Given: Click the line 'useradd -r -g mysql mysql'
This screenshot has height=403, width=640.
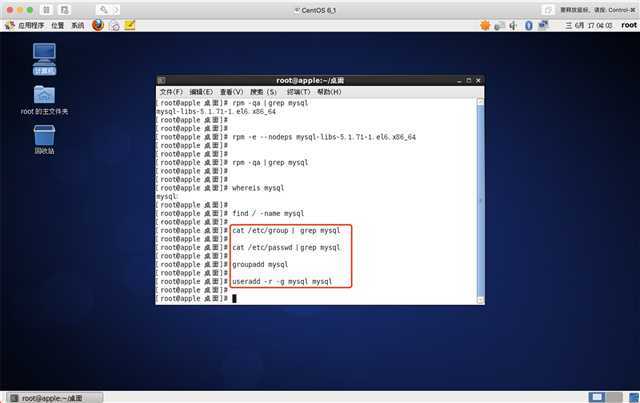Looking at the screenshot, I should [282, 281].
